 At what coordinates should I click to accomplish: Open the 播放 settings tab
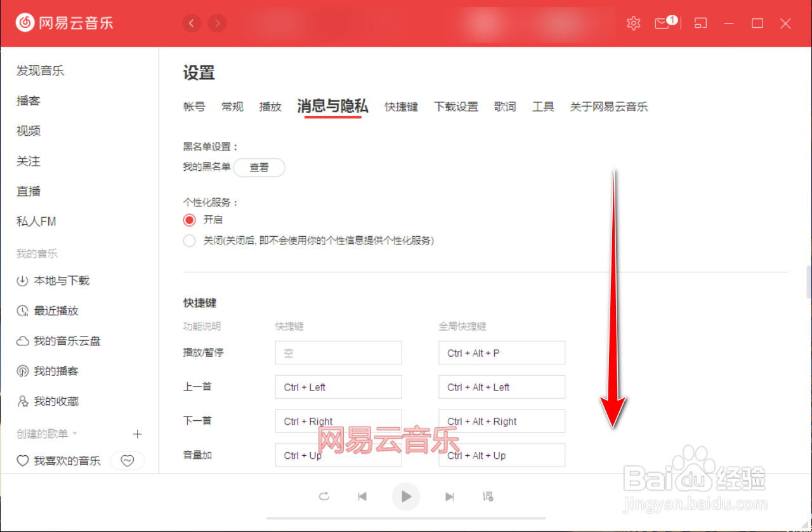(x=270, y=107)
